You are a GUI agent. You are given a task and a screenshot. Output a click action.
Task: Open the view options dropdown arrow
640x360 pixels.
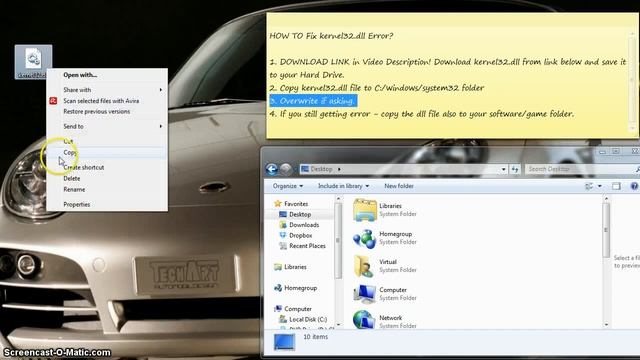(600, 186)
